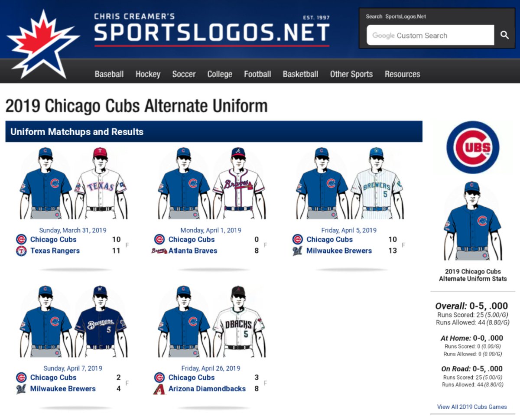
Task: Click Brewers logo icon in April 7 game
Action: coord(21,389)
